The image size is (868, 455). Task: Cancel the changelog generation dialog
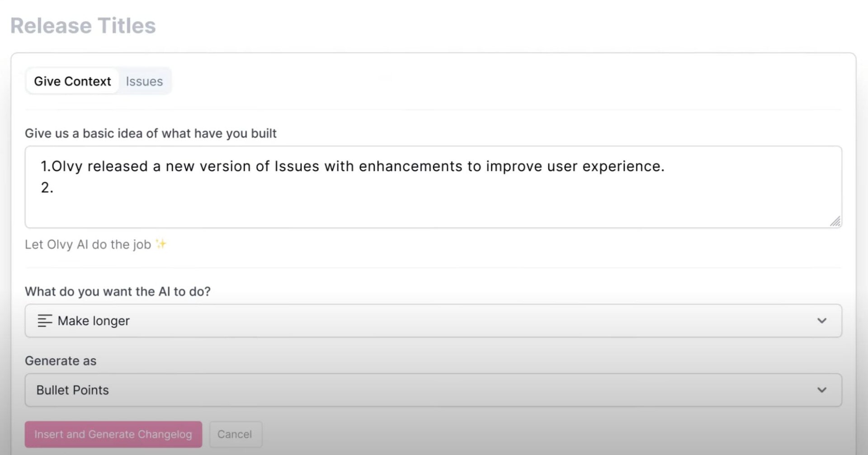tap(235, 434)
